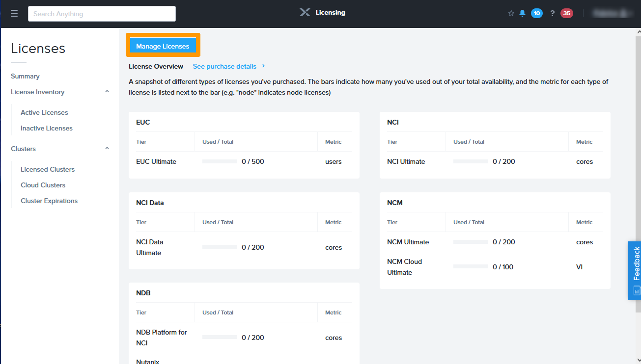Open the question mark help icon
641x364 pixels.
point(552,13)
